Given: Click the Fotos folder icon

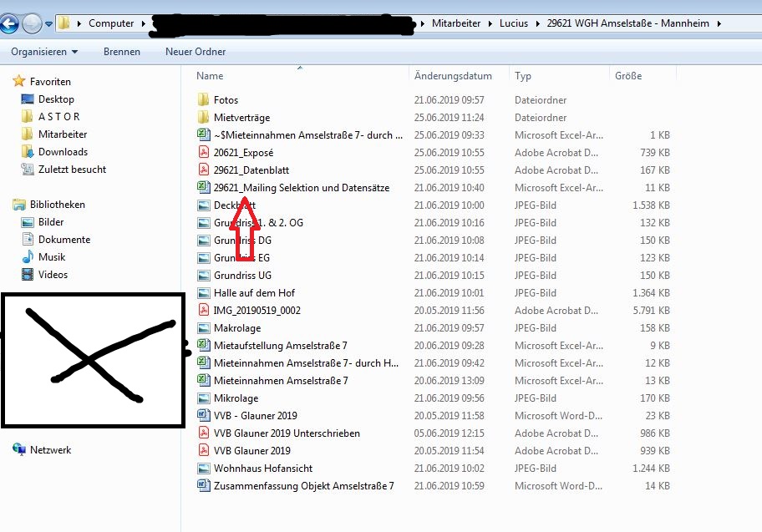Looking at the screenshot, I should coord(203,100).
